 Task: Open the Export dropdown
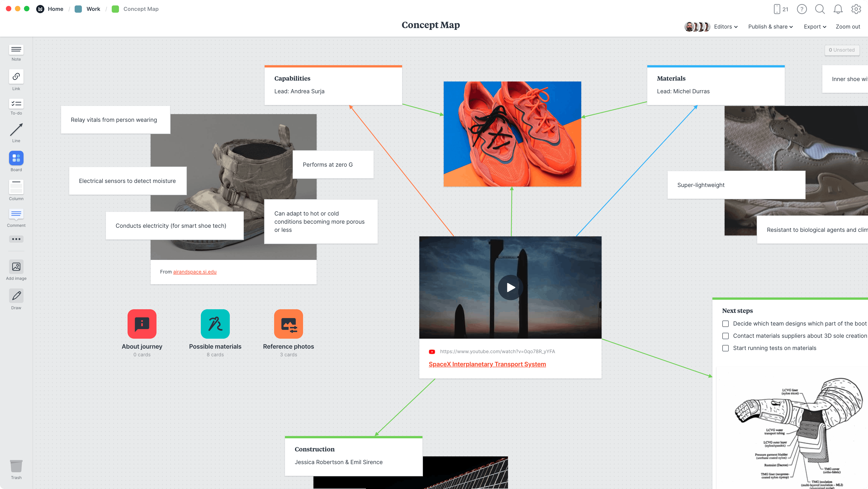815,27
